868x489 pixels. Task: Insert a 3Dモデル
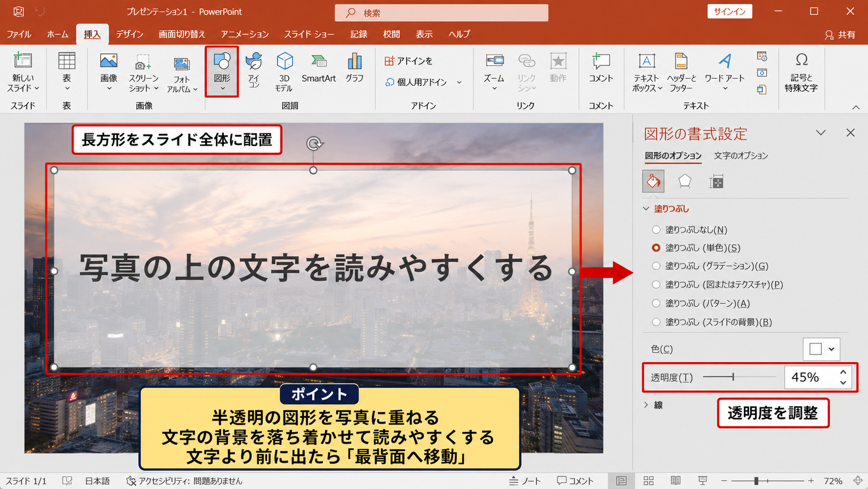284,72
